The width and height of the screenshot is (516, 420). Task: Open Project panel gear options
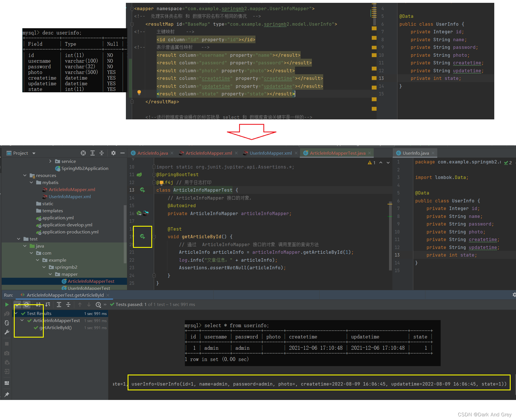(113, 153)
